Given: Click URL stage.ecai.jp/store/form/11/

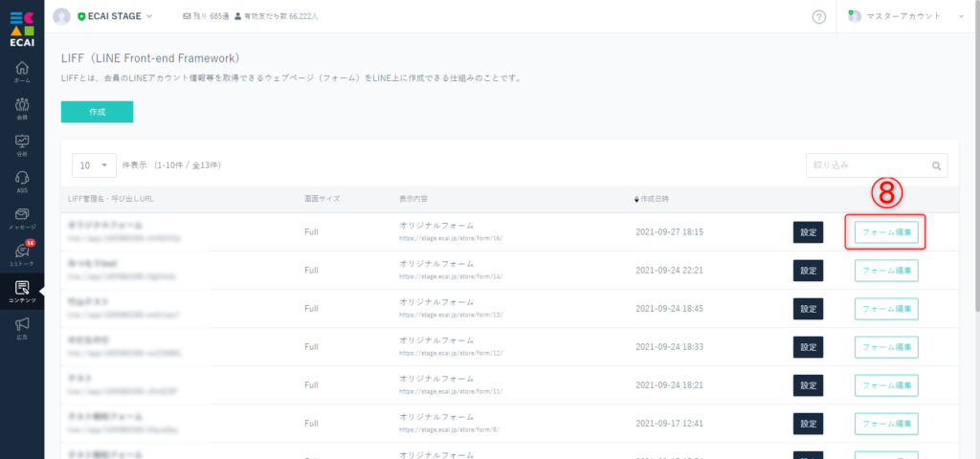Looking at the screenshot, I should (x=451, y=391).
